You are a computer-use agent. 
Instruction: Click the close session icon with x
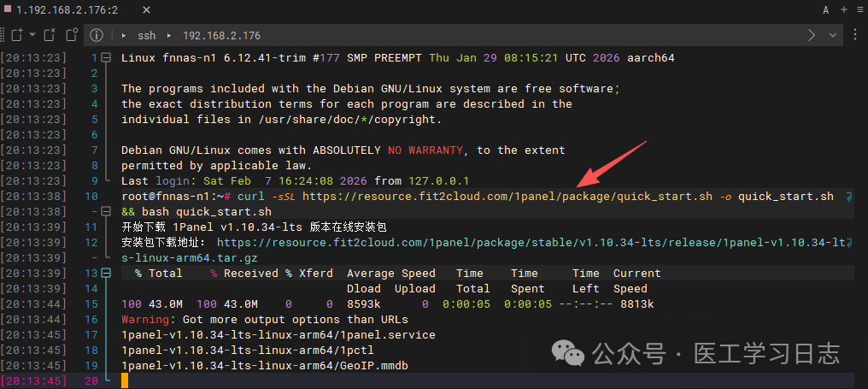50,35
